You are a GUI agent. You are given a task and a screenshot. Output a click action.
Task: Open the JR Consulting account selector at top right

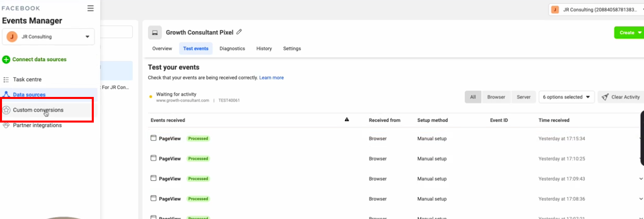[596, 10]
